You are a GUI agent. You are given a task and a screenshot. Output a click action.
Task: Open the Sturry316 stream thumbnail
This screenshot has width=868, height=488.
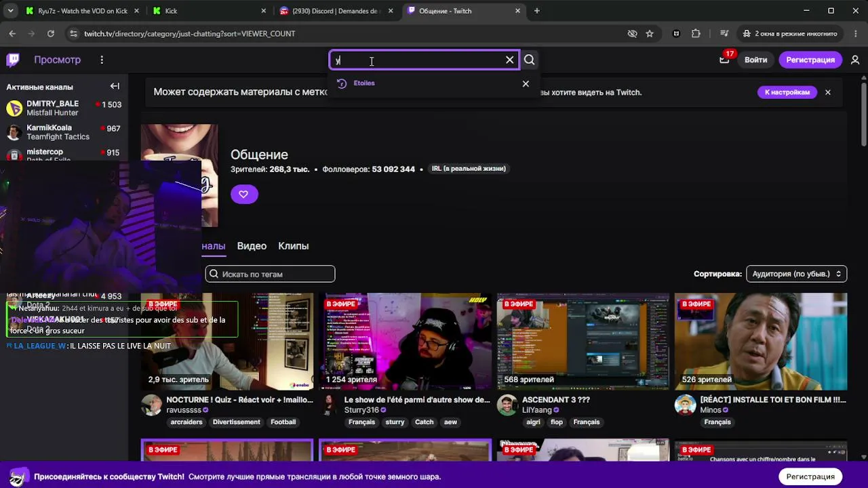[x=405, y=342]
